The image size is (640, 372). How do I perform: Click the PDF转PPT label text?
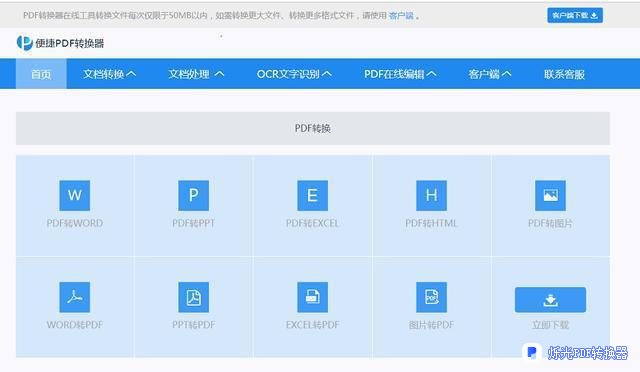coord(193,223)
